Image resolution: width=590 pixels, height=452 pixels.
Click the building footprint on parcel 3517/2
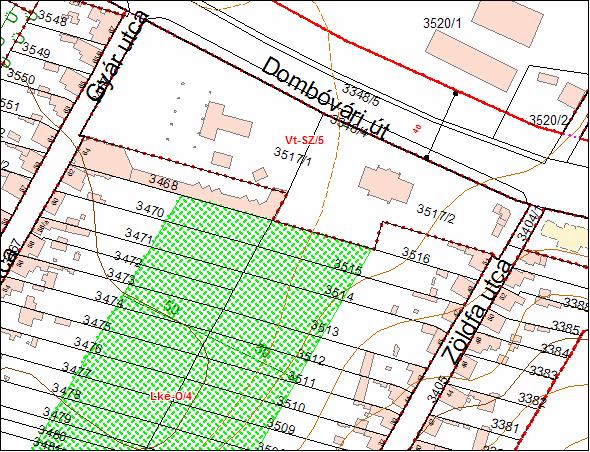click(x=386, y=185)
